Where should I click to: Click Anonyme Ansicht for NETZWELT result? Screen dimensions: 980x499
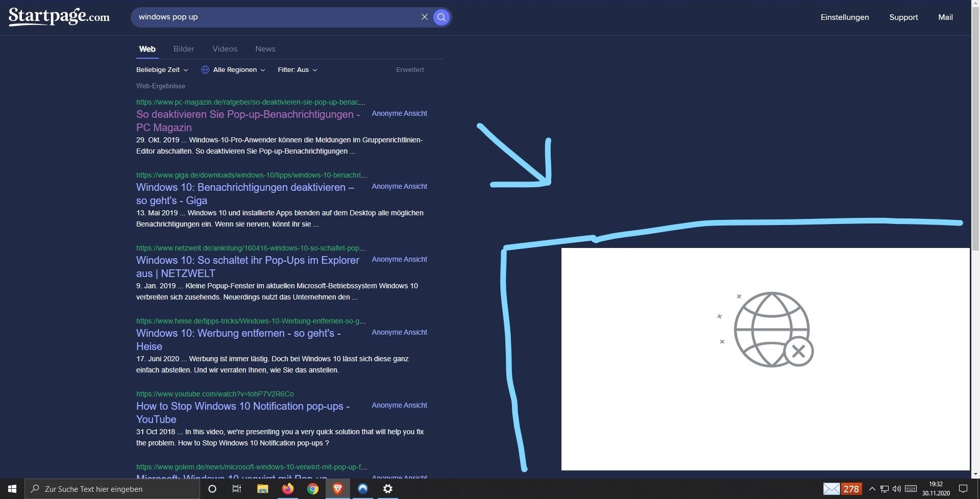399,259
